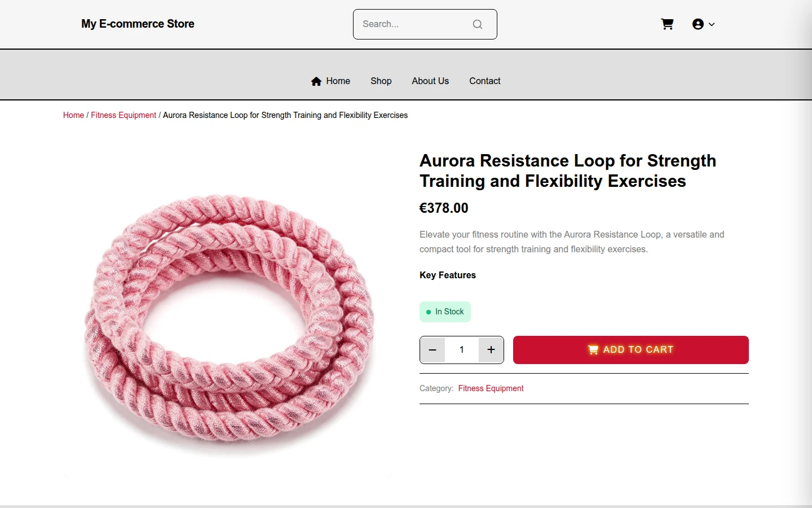Open the shopping cart icon
Image resolution: width=812 pixels, height=508 pixels.
pos(667,24)
